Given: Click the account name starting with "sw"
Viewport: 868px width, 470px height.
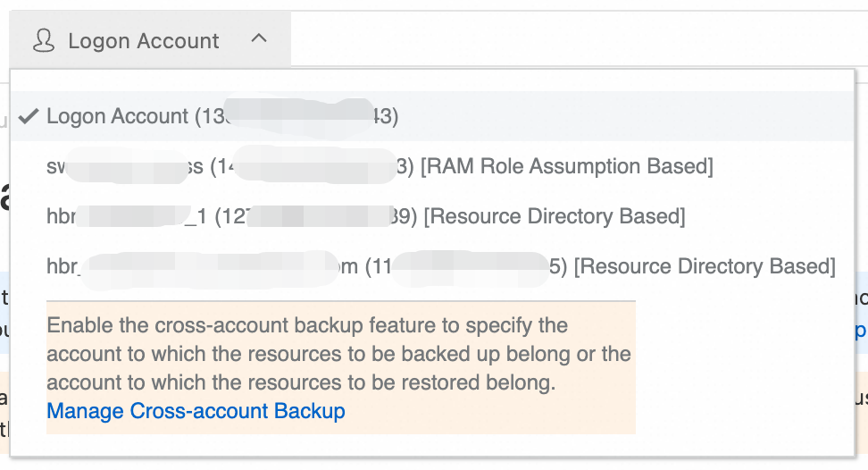Looking at the screenshot, I should coord(125,166).
